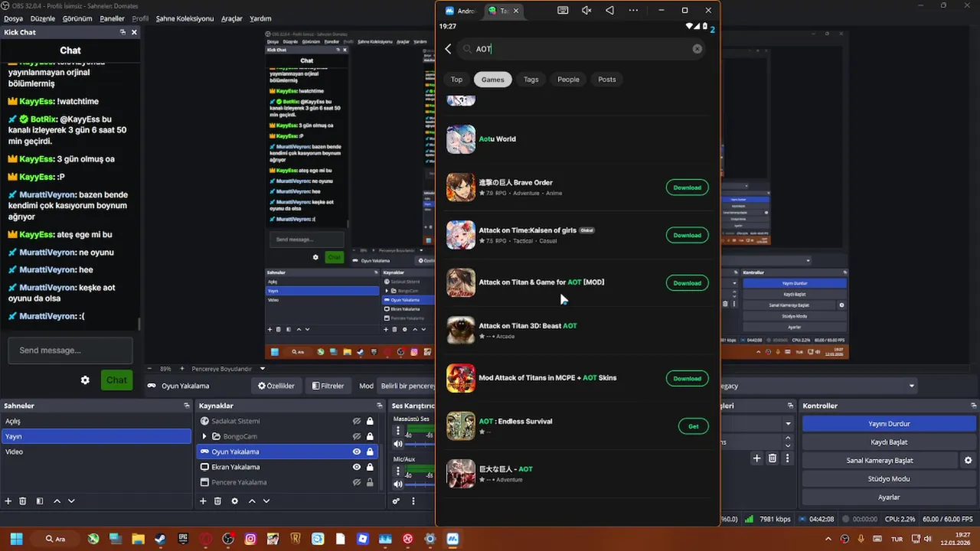Add a new source in Kaynaklar panel
Screen dimensions: 980x551
203,501
